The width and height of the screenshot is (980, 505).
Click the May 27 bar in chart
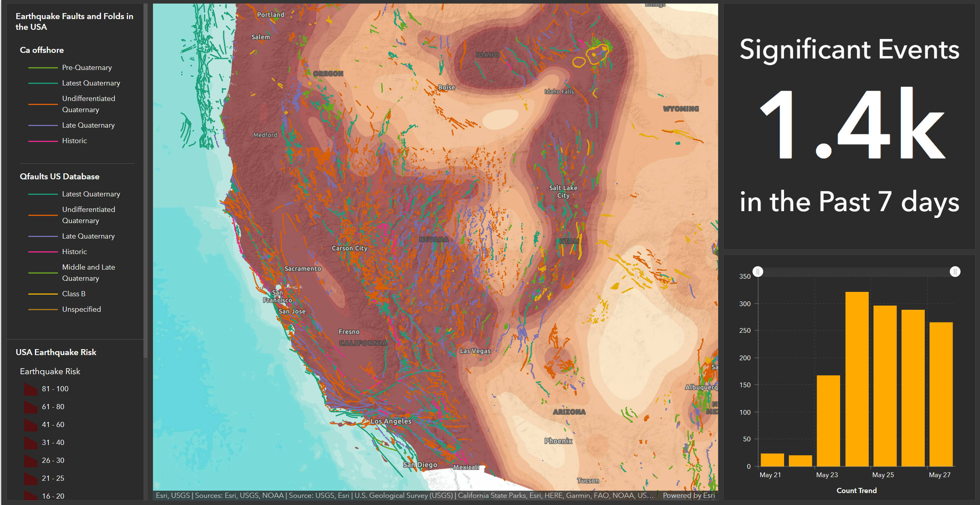click(941, 394)
